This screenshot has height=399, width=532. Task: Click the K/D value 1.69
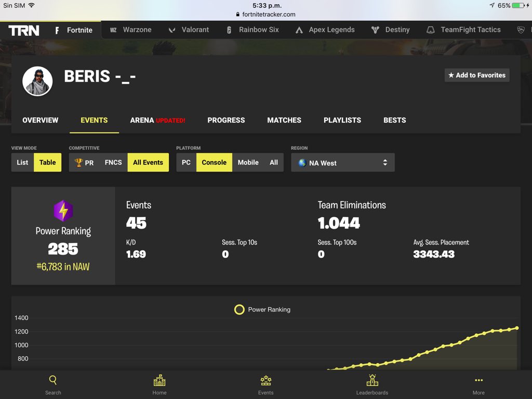click(136, 254)
